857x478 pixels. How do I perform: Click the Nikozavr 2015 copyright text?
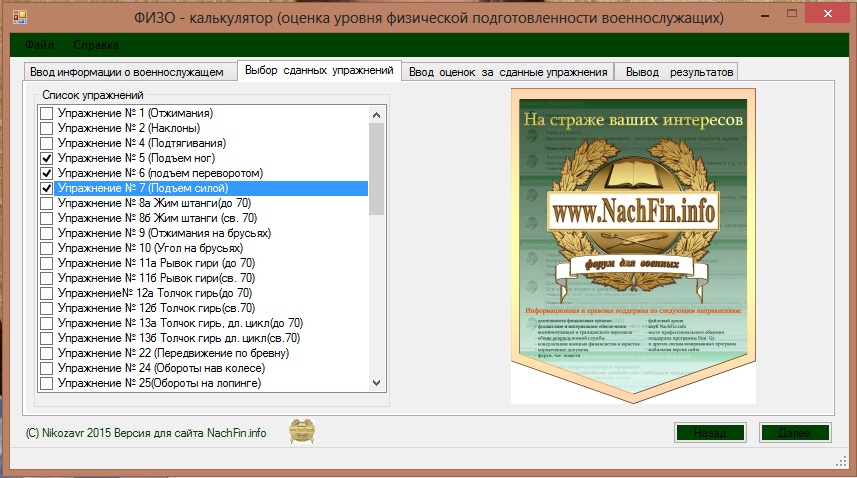pos(146,433)
